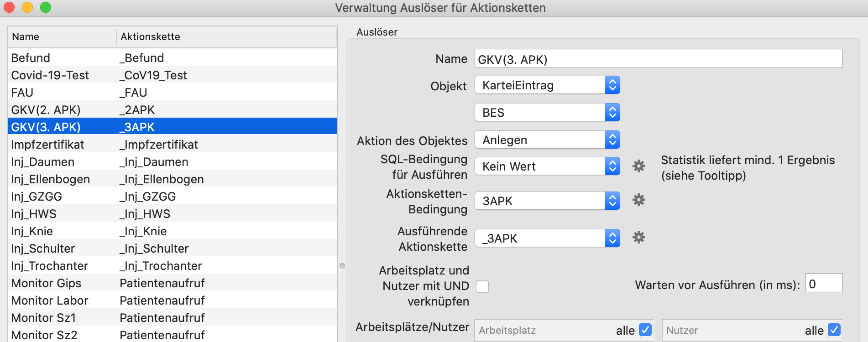Sort list by Name column header
Screen dimensions: 868x342
pos(62,37)
